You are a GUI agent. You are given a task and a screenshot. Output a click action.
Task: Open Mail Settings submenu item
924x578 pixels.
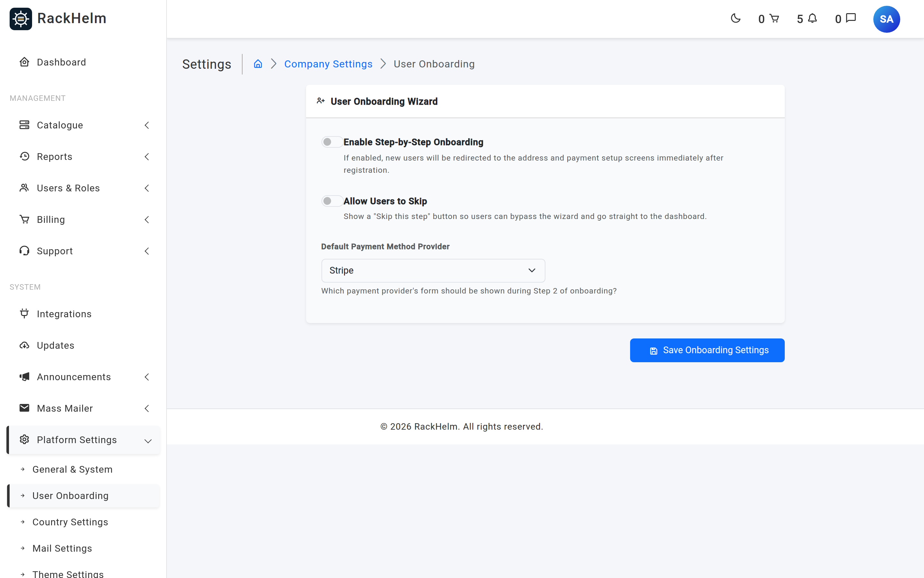(83, 548)
